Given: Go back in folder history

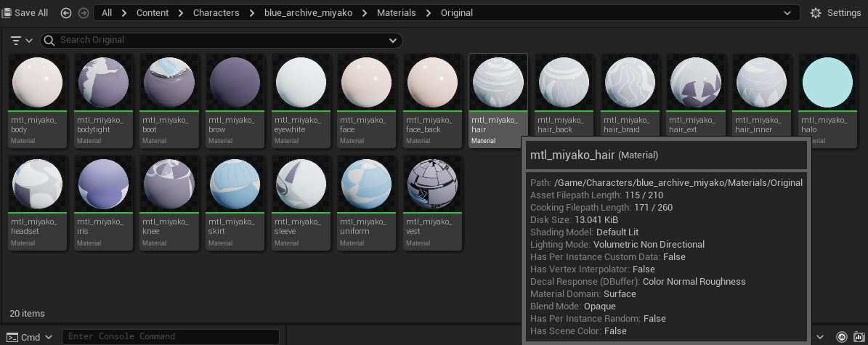Looking at the screenshot, I should point(66,13).
